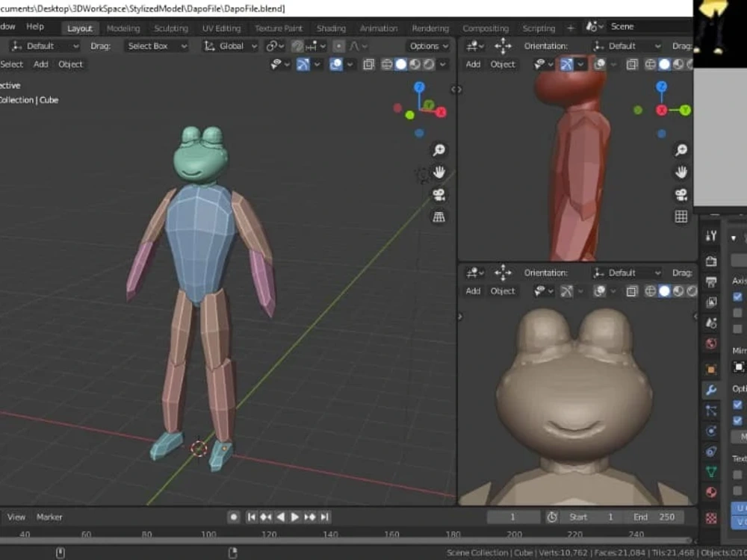Open the Output properties tab
747x560 pixels.
[x=711, y=282]
